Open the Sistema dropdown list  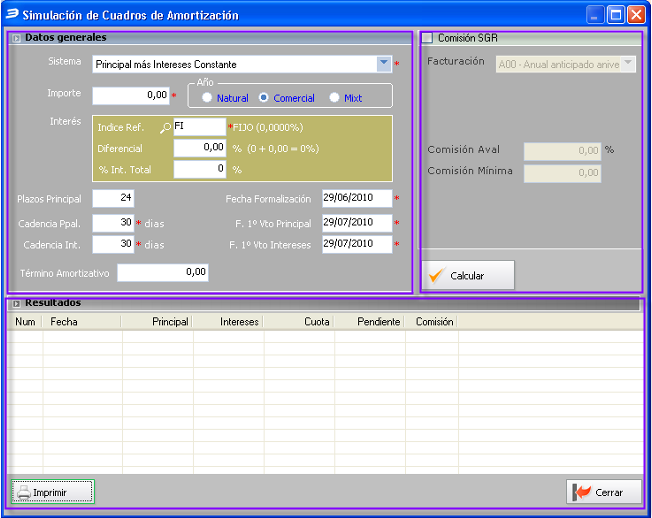pos(383,64)
